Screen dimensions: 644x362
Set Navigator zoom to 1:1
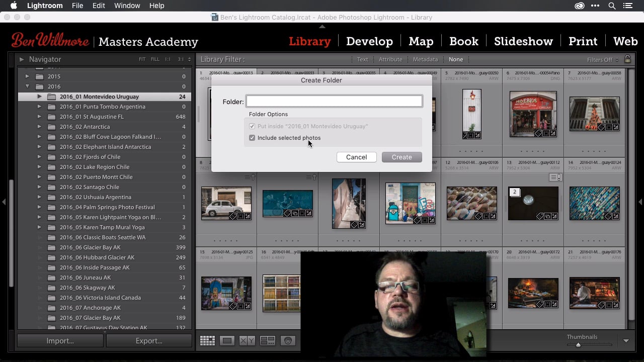pos(168,59)
